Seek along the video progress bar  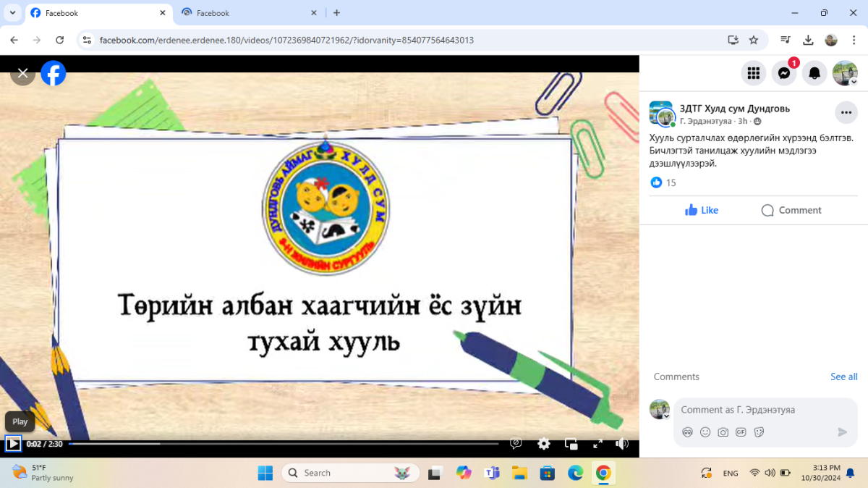(284, 444)
